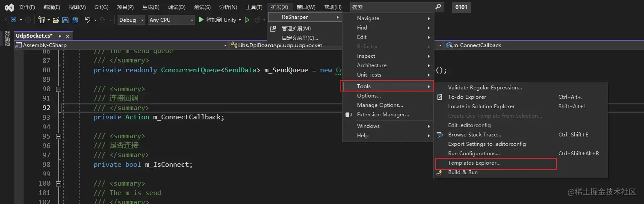
Task: Open the Git(G) menu
Action: 101,7
